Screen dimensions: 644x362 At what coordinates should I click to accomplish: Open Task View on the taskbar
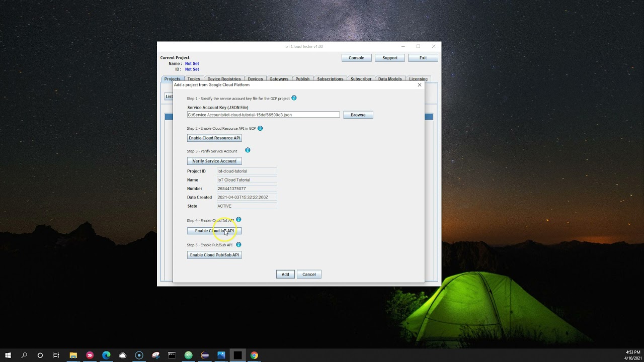point(56,355)
